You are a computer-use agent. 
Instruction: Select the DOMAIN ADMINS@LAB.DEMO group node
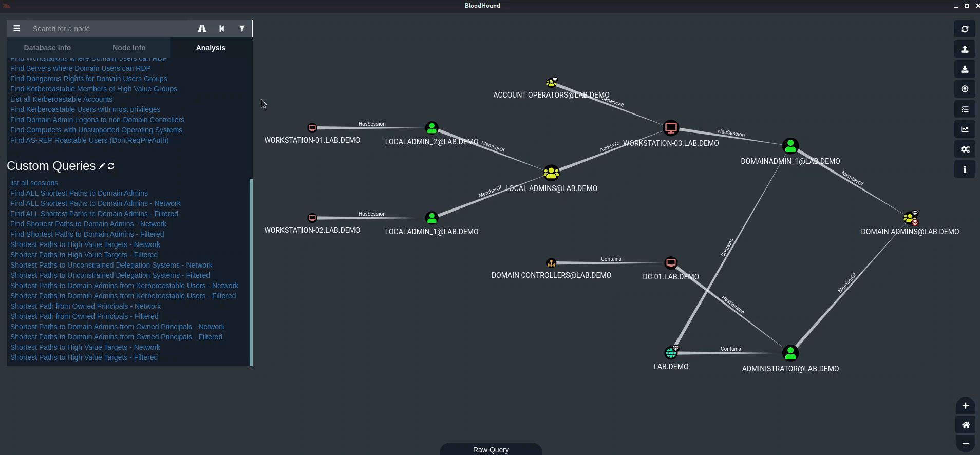[x=910, y=218]
